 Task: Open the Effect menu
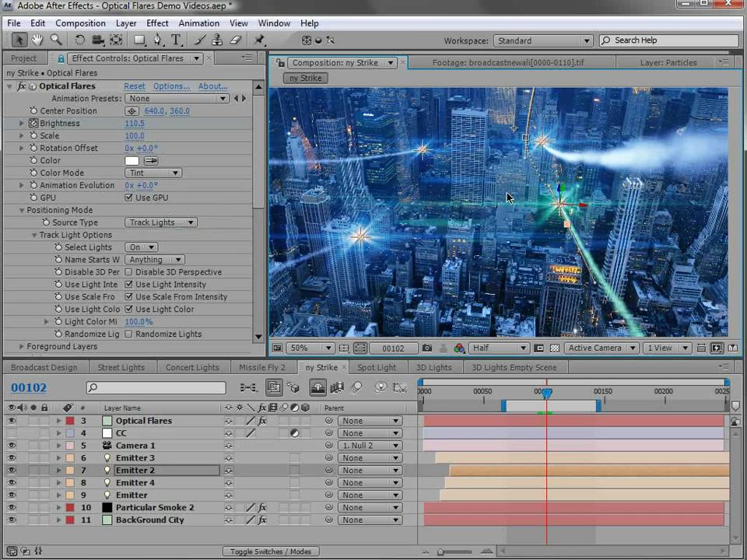157,23
